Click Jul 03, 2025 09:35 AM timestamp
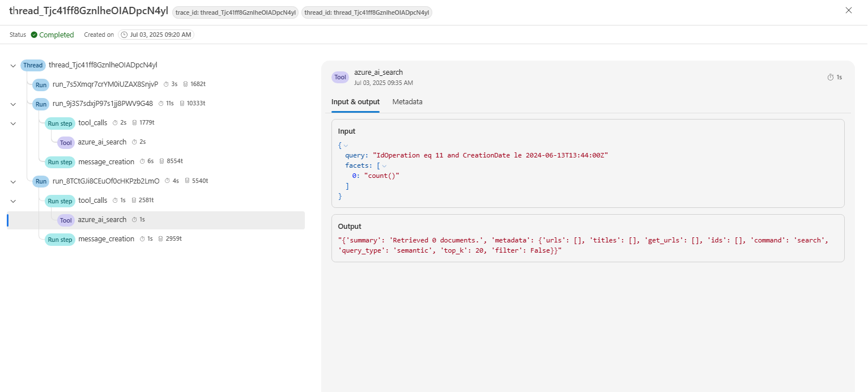This screenshot has height=392, width=868. click(x=384, y=83)
